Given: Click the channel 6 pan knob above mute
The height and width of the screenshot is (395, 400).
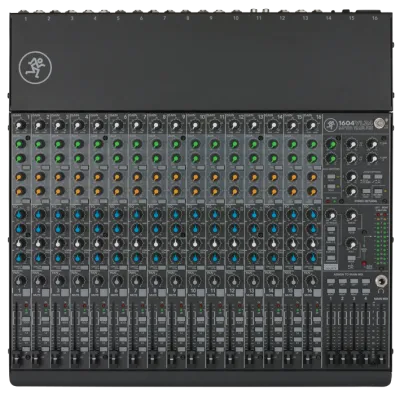Looking at the screenshot, I should [117, 281].
